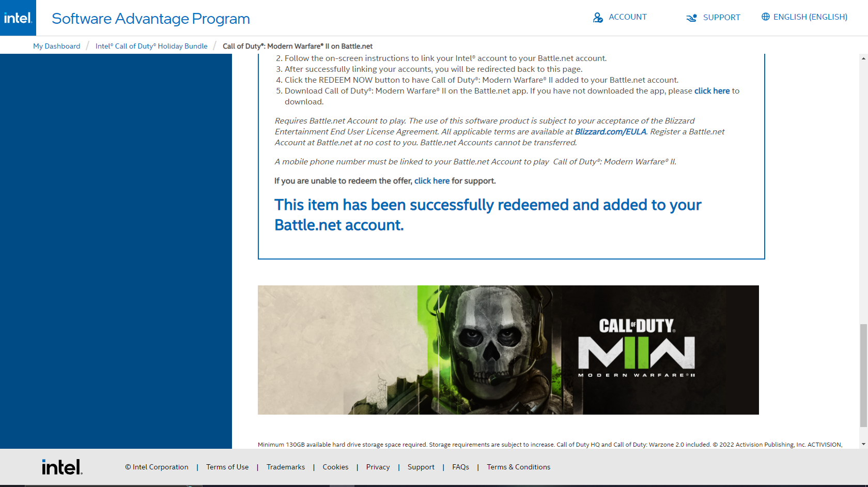Click the Intel logo in the footer

coord(62,467)
